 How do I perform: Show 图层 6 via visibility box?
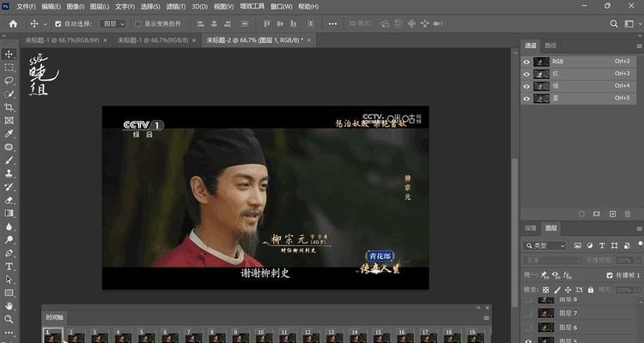(528, 328)
